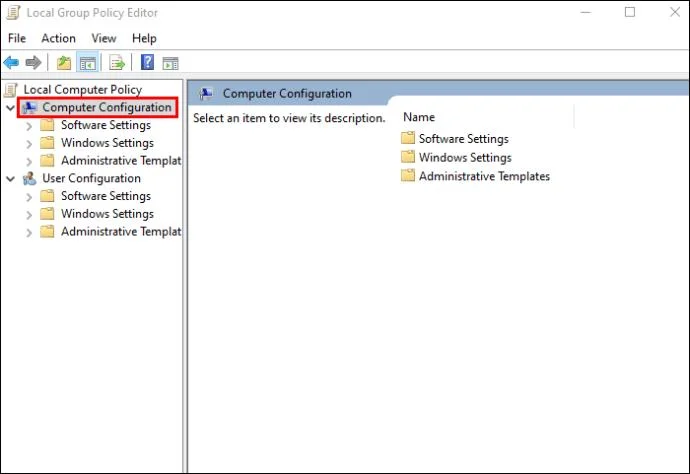Select Windows Settings under User Configuration tree
Image resolution: width=690 pixels, height=474 pixels.
[107, 213]
